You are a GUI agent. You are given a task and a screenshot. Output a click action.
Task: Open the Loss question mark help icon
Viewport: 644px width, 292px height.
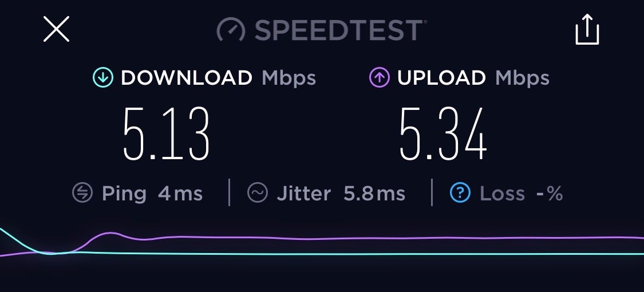[x=460, y=192]
